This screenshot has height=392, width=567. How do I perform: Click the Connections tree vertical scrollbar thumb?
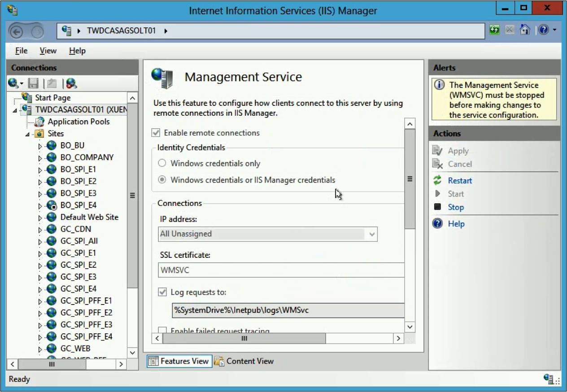(x=132, y=195)
